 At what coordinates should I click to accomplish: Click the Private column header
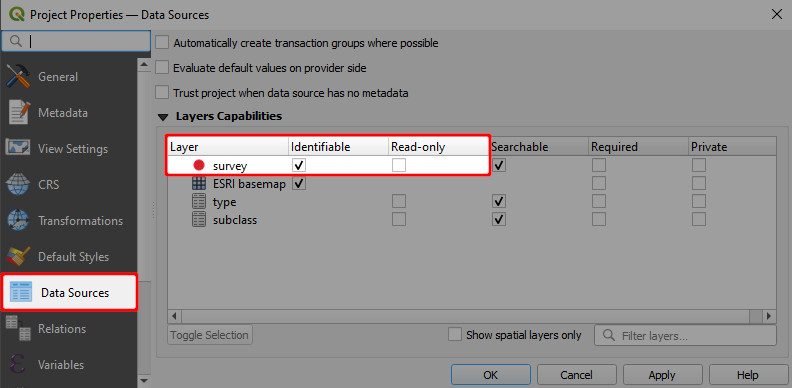[732, 147]
